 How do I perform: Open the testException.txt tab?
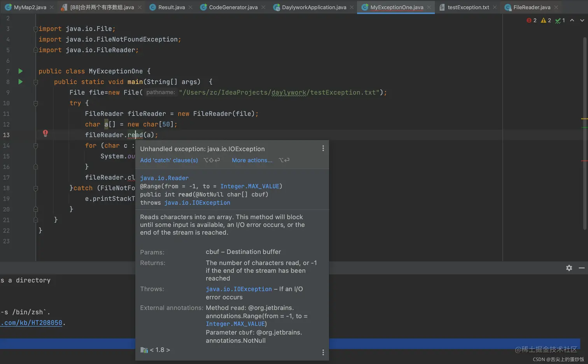click(468, 7)
